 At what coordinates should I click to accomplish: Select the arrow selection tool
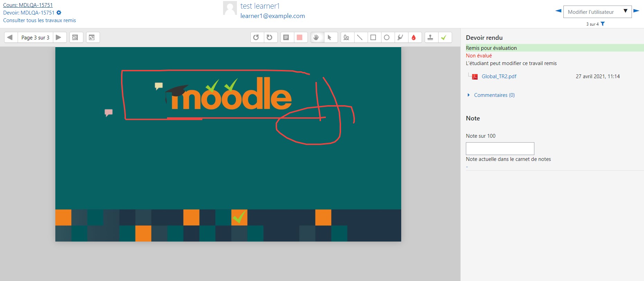[331, 37]
